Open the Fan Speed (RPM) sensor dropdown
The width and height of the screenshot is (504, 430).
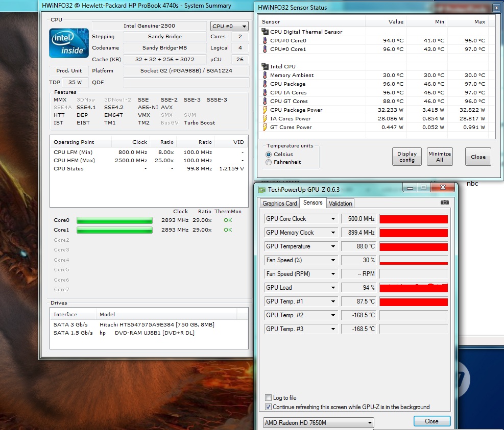click(x=333, y=274)
